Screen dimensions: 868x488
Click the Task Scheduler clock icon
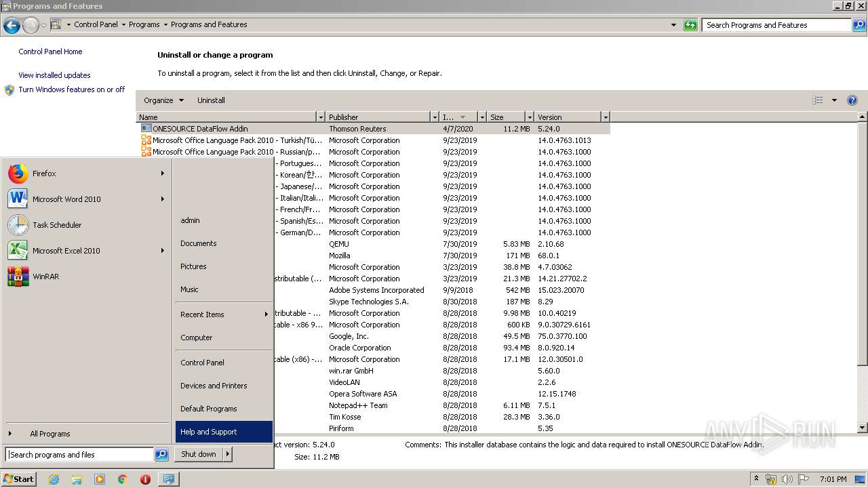[18, 225]
